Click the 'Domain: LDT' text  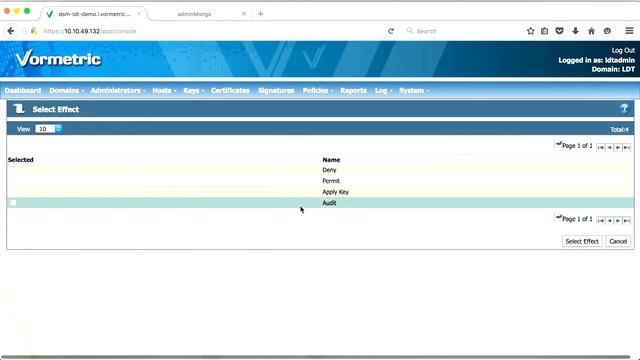(613, 69)
